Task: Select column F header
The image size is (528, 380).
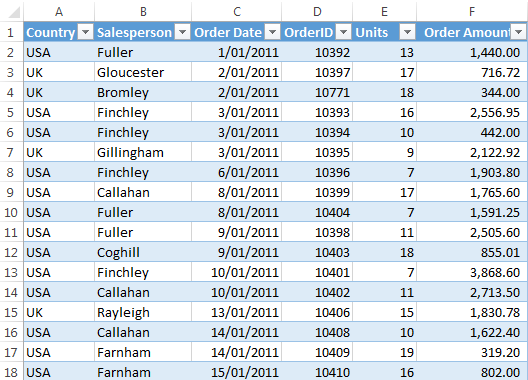Action: 472,11
